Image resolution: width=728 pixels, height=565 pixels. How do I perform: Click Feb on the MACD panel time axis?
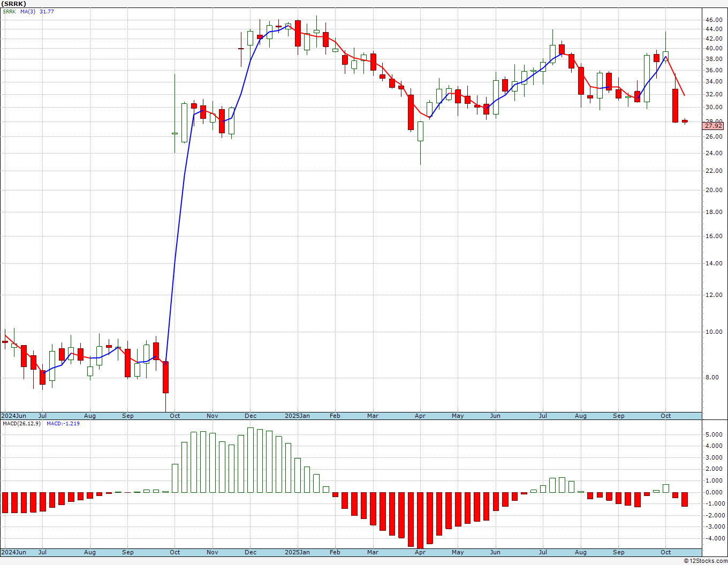(x=335, y=553)
